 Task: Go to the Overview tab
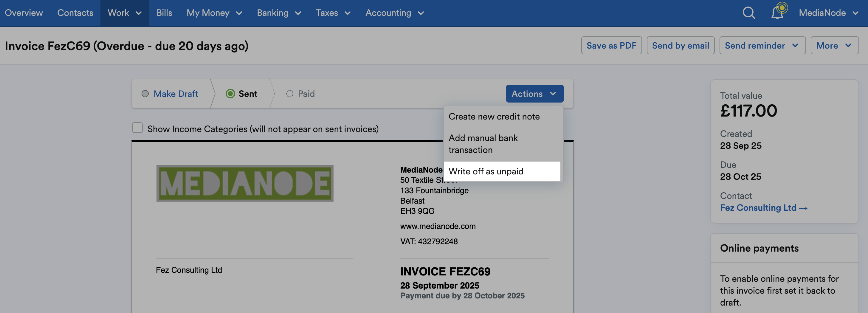tap(24, 13)
